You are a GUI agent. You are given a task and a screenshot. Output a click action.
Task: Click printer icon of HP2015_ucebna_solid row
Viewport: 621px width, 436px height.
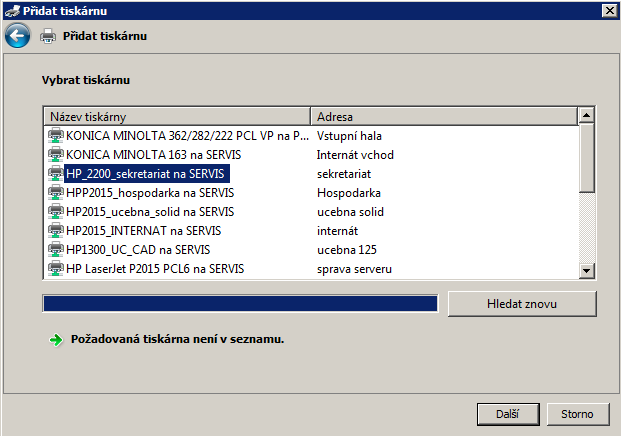click(55, 211)
